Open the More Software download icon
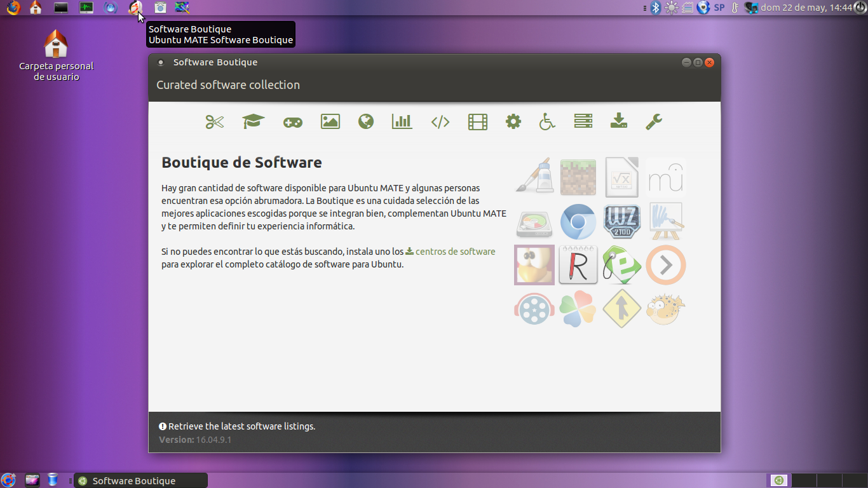 (619, 121)
